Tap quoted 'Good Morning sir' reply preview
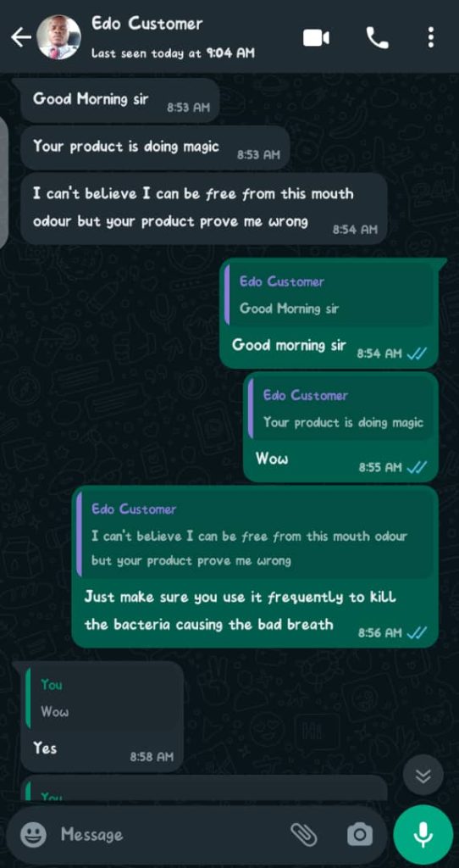The width and height of the screenshot is (459, 868). click(x=330, y=295)
